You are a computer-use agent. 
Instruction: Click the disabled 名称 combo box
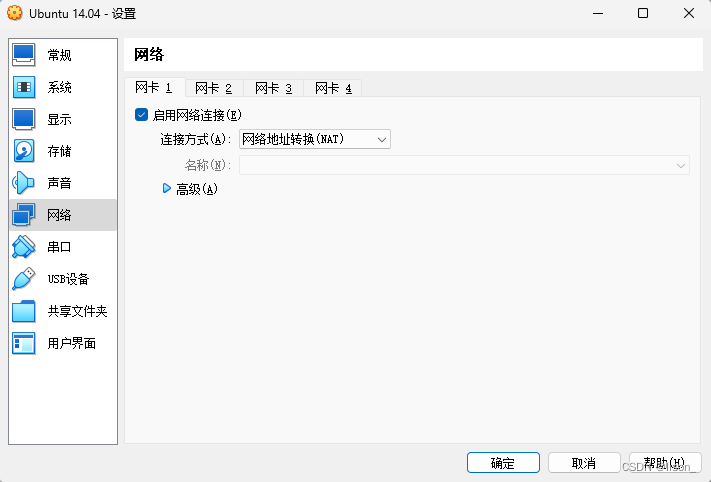coord(464,165)
